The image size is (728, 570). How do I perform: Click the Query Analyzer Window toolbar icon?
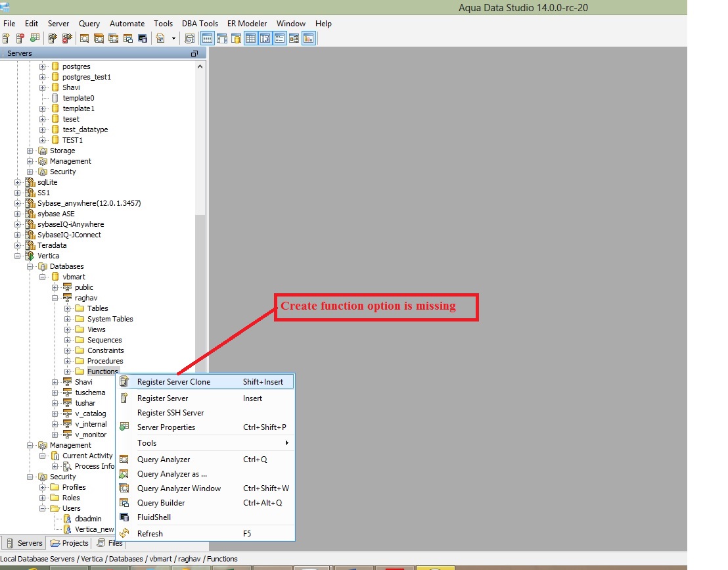coord(113,39)
